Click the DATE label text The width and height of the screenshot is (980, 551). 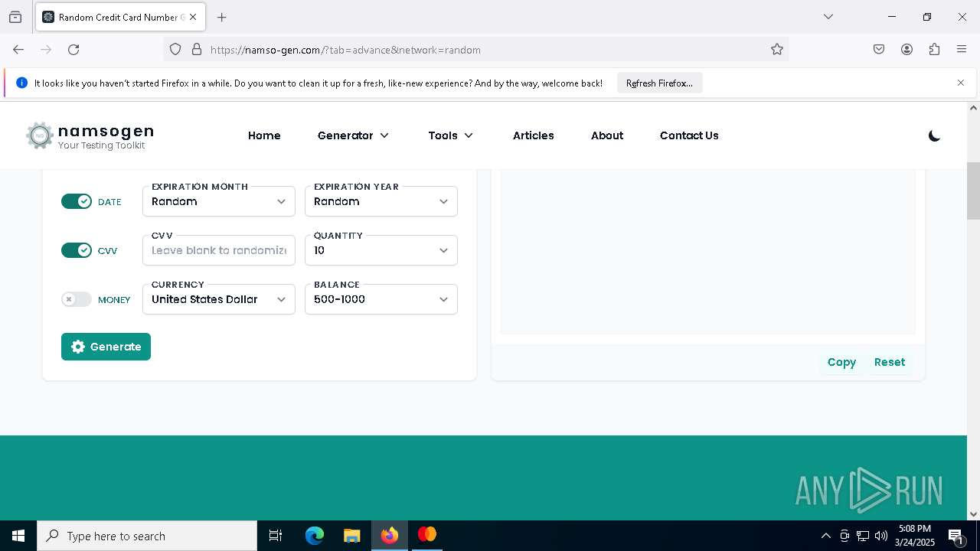click(109, 202)
